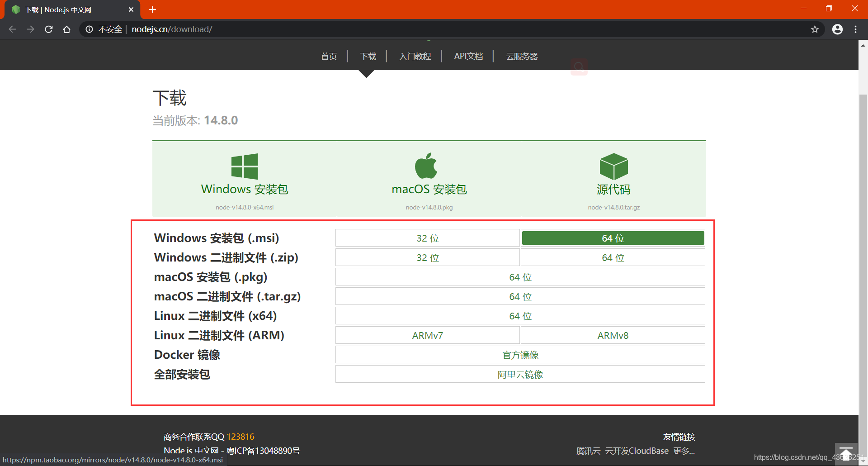Open 云开发CloudBase friend link
The image size is (868, 466).
click(x=637, y=451)
